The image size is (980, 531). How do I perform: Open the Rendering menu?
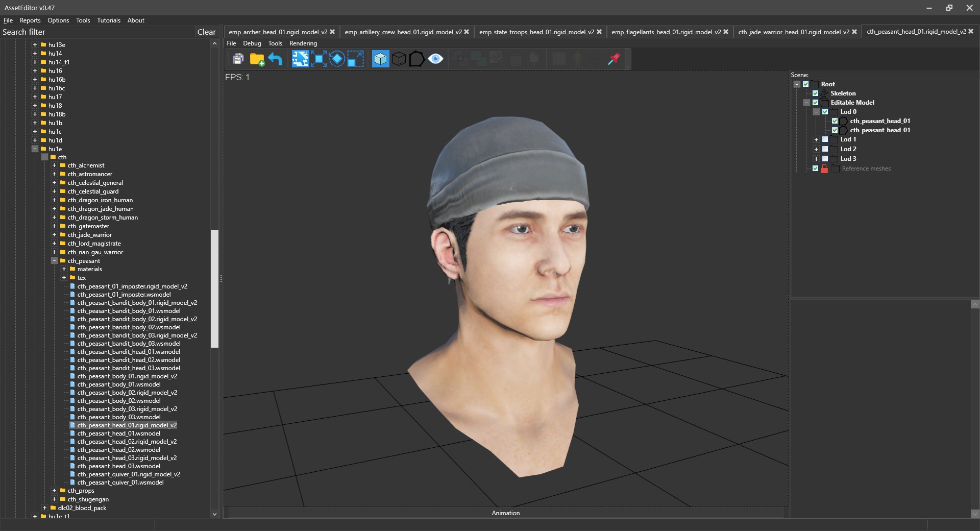[303, 43]
